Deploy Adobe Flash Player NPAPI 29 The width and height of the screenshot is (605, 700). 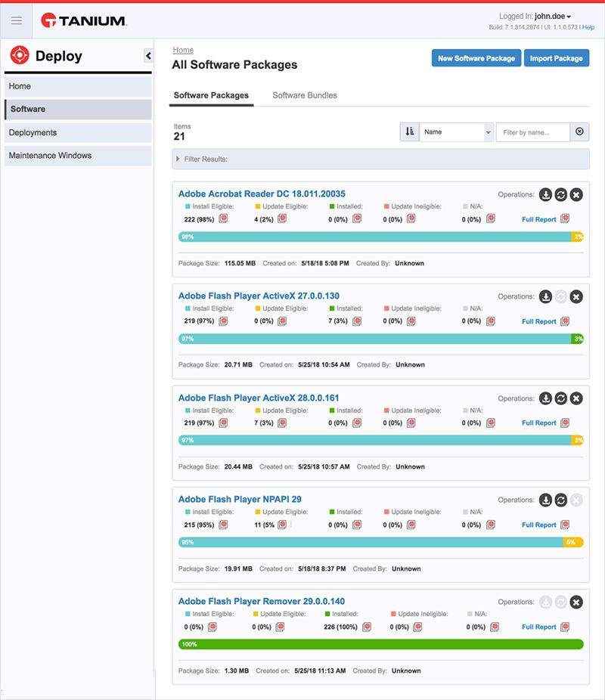(545, 500)
